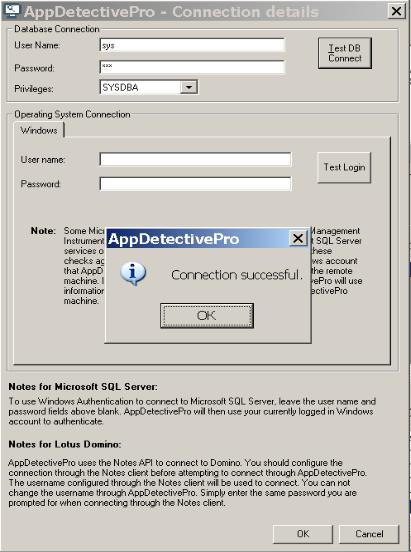Close the Connection details window
Image resolution: width=411 pixels, height=552 pixels.
(396, 11)
